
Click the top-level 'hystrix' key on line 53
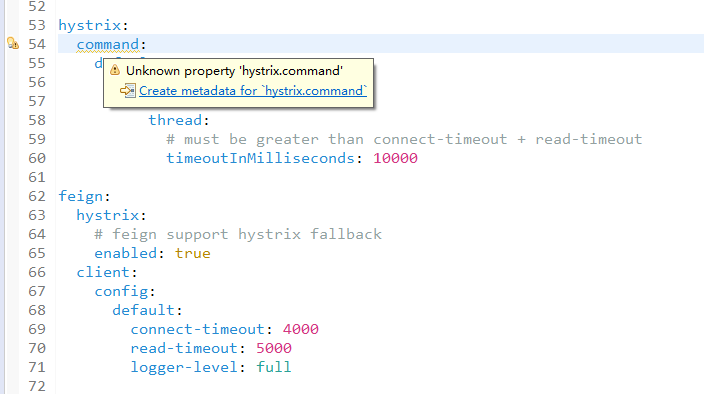(90, 26)
